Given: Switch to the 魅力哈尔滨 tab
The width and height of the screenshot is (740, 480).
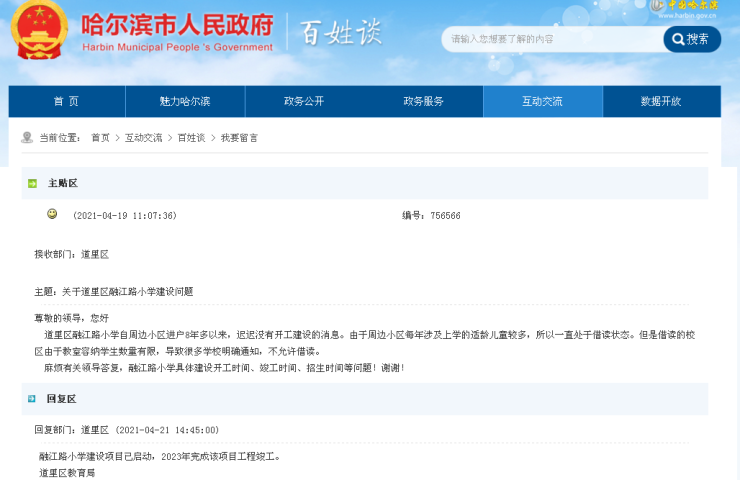Looking at the screenshot, I should coord(185,102).
